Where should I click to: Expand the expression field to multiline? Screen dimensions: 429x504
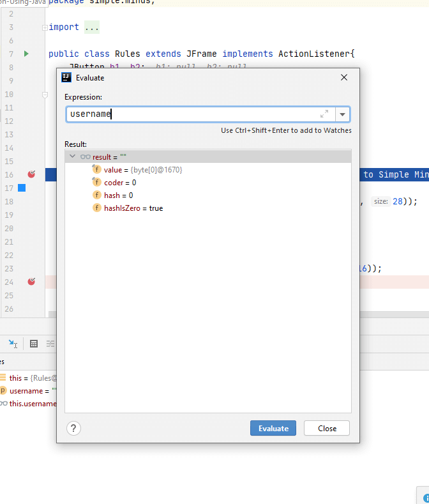tap(324, 114)
